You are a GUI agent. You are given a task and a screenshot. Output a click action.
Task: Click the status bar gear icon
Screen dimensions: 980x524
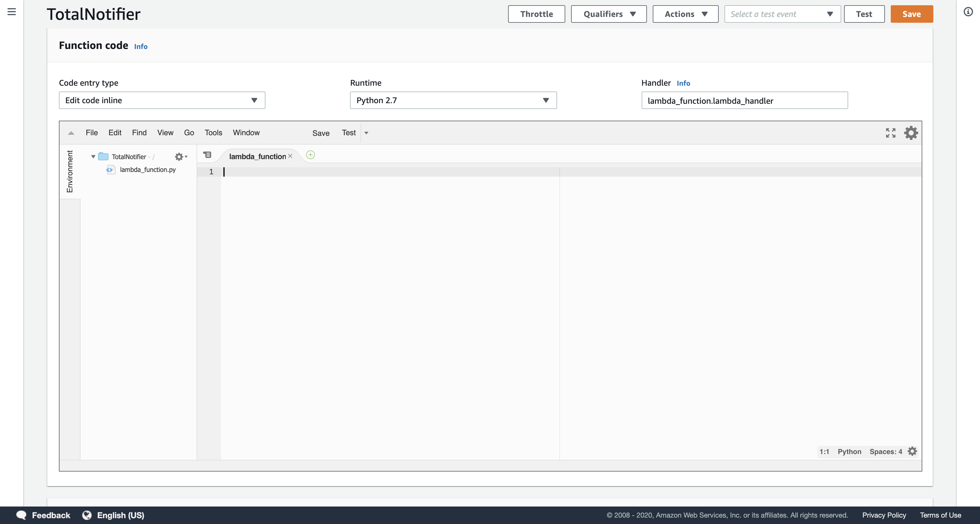pyautogui.click(x=912, y=451)
